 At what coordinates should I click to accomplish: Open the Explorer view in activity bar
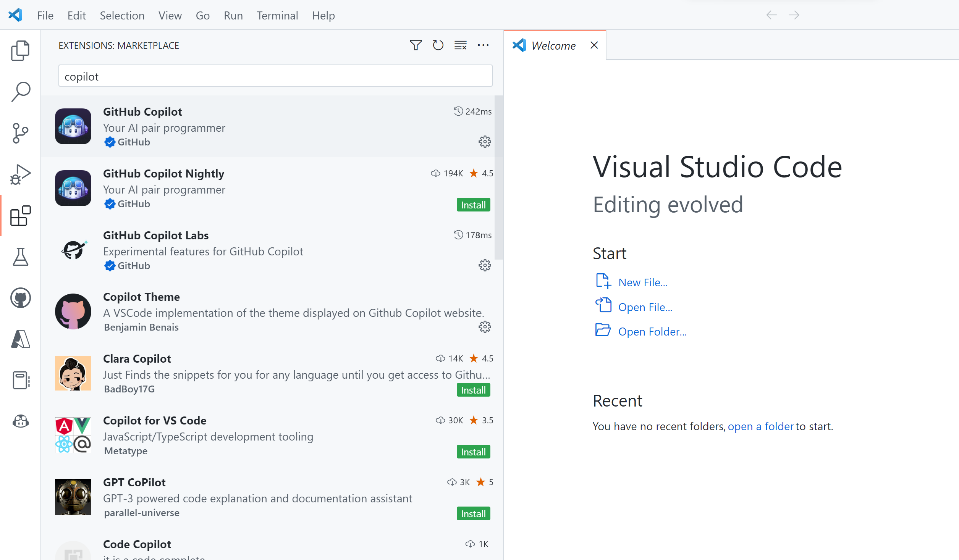[x=20, y=50]
